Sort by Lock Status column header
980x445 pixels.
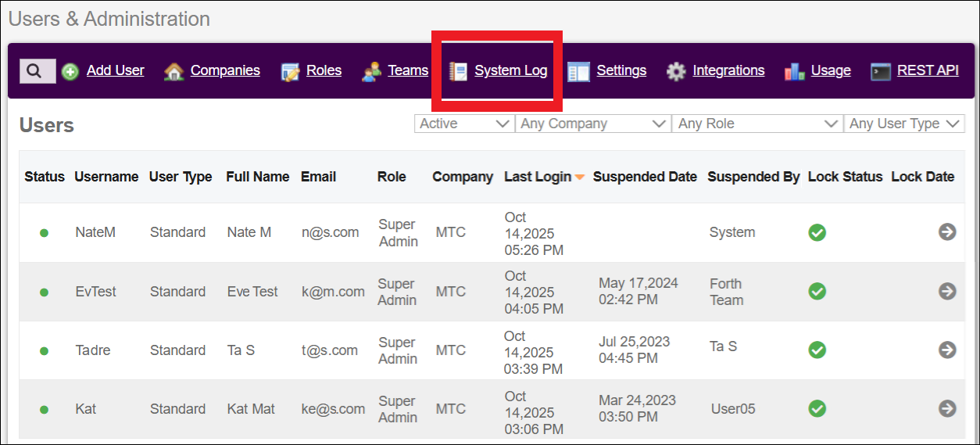click(x=845, y=177)
